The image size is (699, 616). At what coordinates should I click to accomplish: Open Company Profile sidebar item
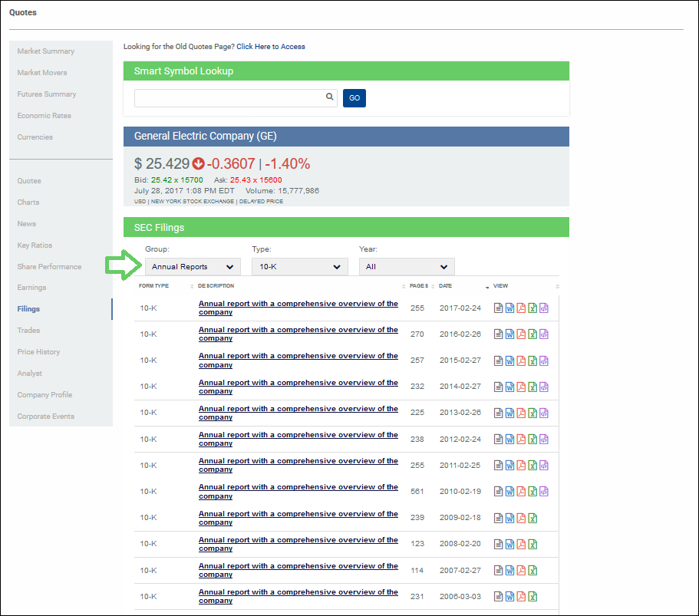coord(45,394)
